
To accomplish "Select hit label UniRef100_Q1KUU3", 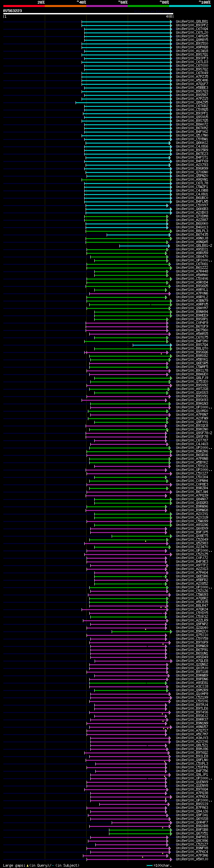I will [192, 392].
